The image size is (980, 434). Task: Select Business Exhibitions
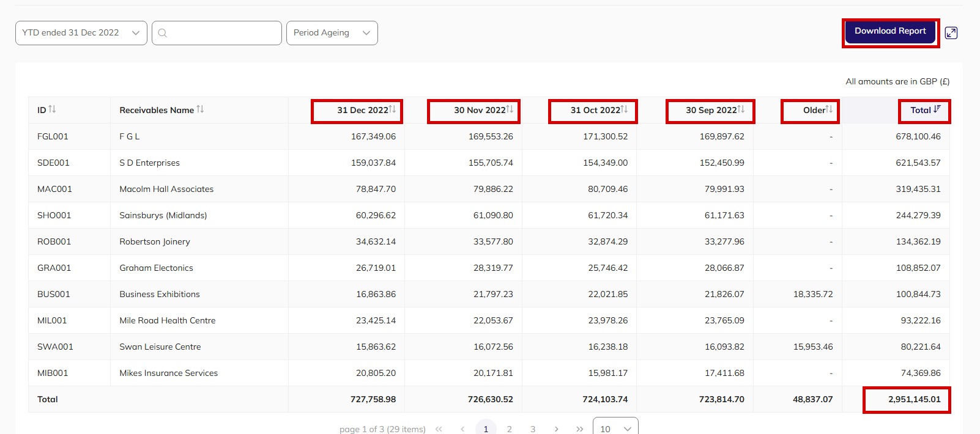(x=160, y=294)
